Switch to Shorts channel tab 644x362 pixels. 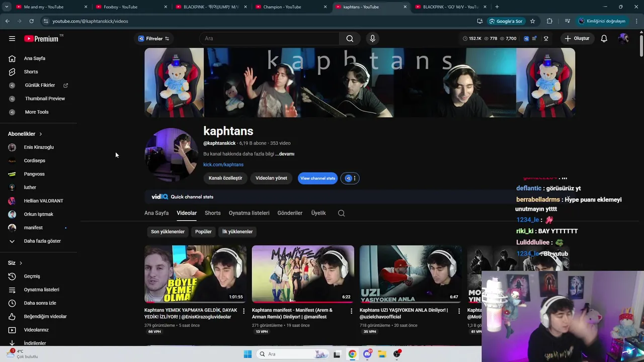point(212,213)
